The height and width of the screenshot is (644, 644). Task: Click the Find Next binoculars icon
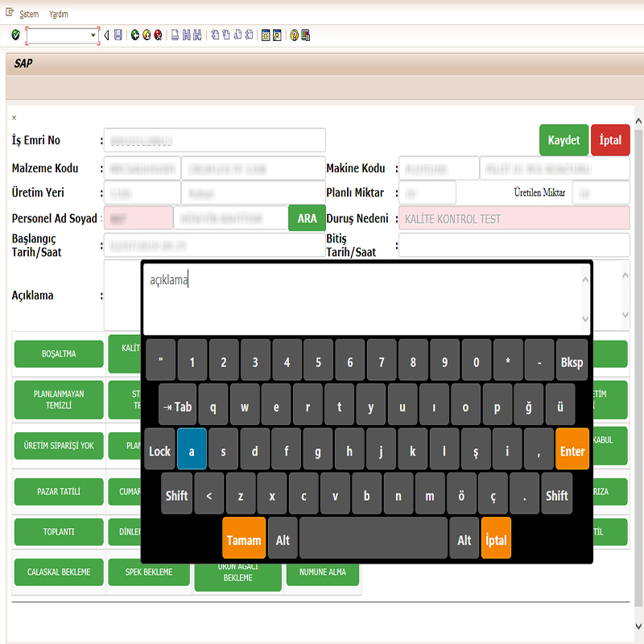197,35
